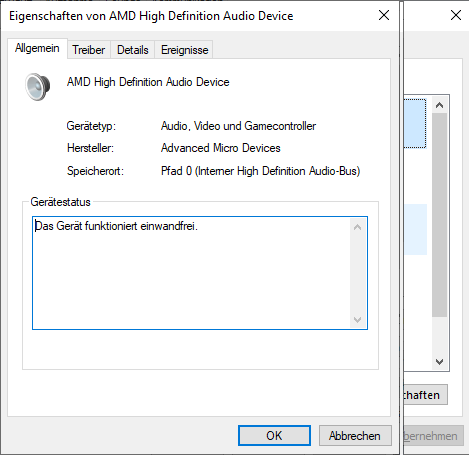Click the background window's scrollbar thumb
Viewport: 469px width, 455px height.
[440, 215]
